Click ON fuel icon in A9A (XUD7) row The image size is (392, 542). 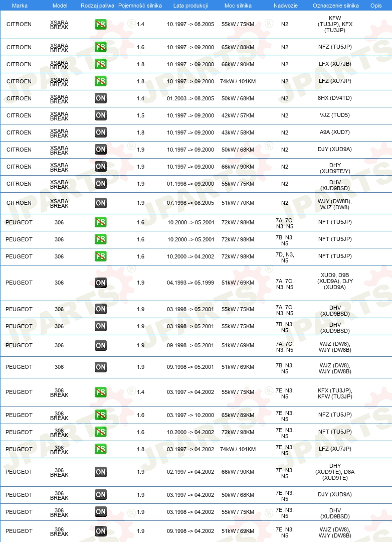coord(100,132)
